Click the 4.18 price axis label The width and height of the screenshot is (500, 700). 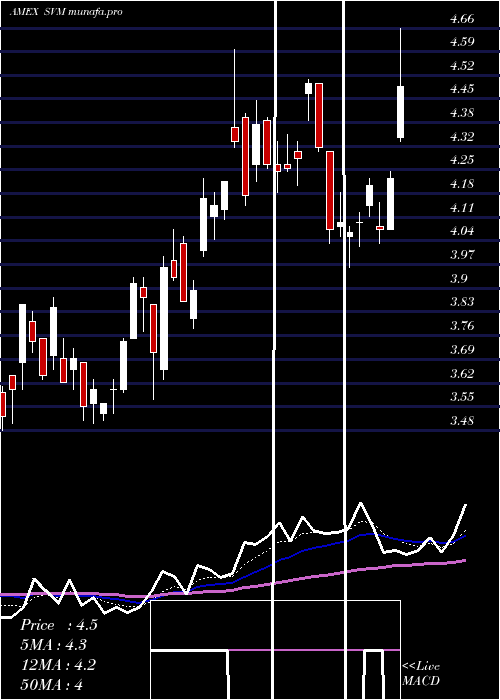462,184
